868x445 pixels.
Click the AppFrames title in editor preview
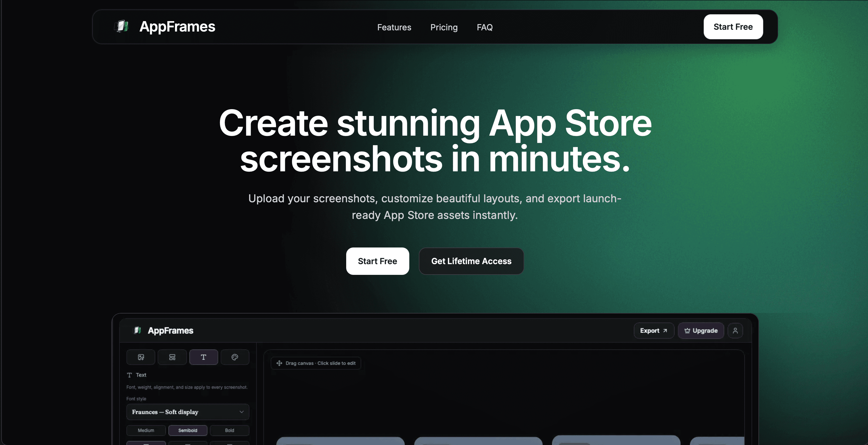coord(171,330)
